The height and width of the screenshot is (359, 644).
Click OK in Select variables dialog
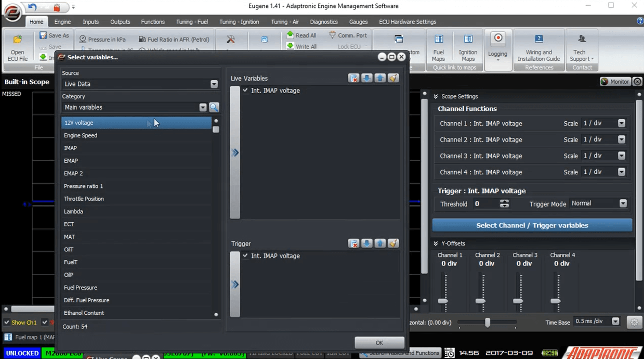pos(379,342)
